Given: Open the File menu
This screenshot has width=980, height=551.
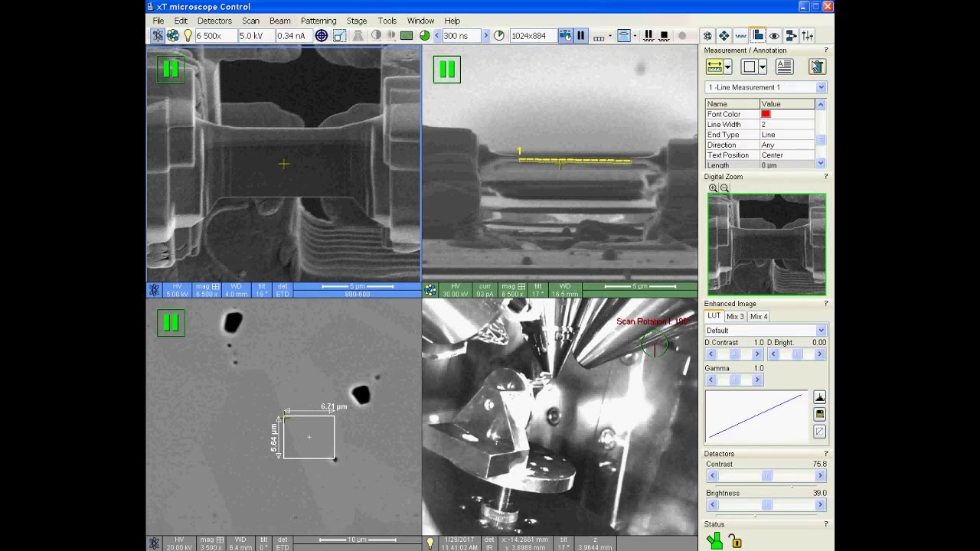Looking at the screenshot, I should (158, 21).
